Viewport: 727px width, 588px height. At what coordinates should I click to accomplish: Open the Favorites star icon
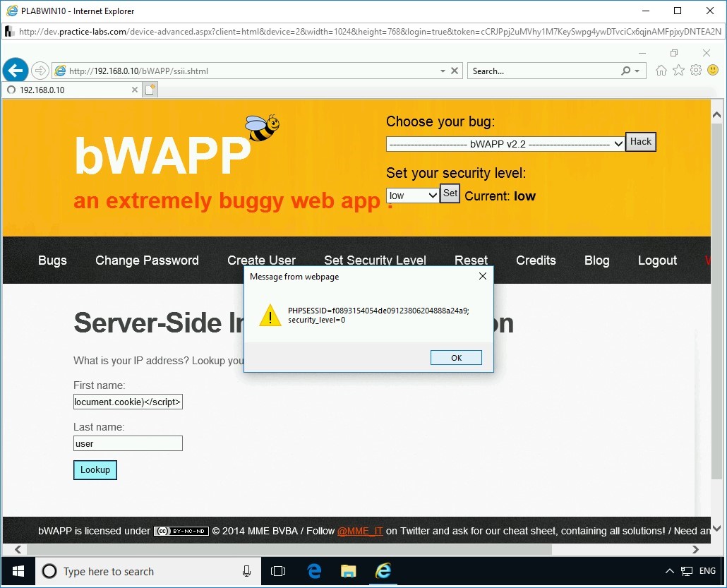(678, 70)
